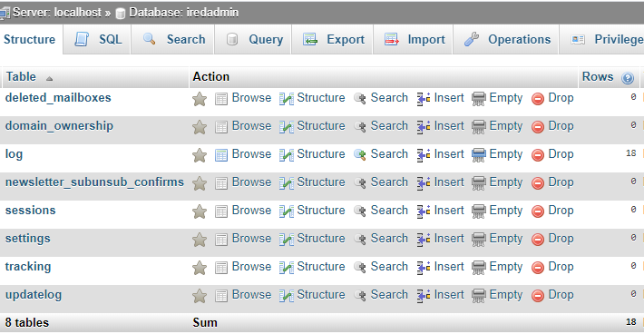Click the Rows column header
The image size is (644, 334).
click(598, 77)
